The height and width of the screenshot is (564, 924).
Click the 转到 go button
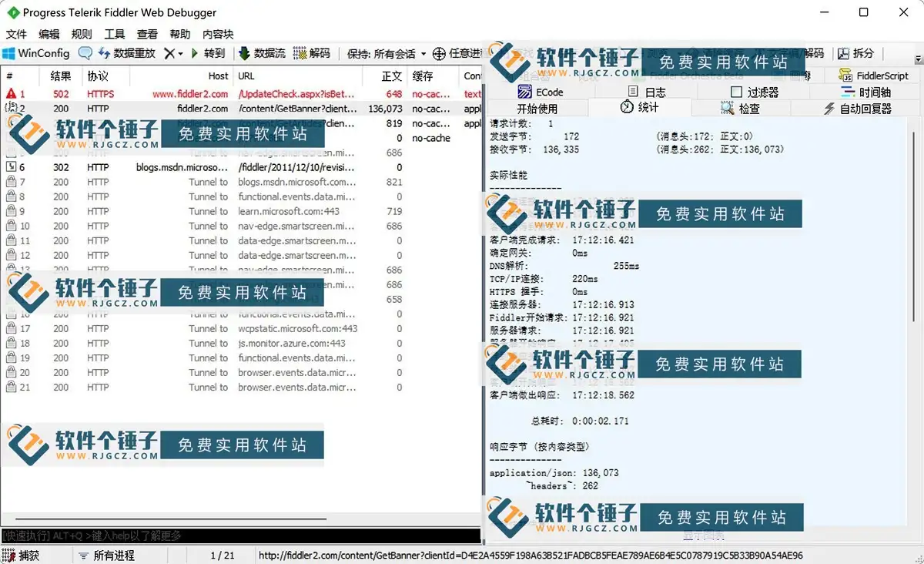[208, 53]
